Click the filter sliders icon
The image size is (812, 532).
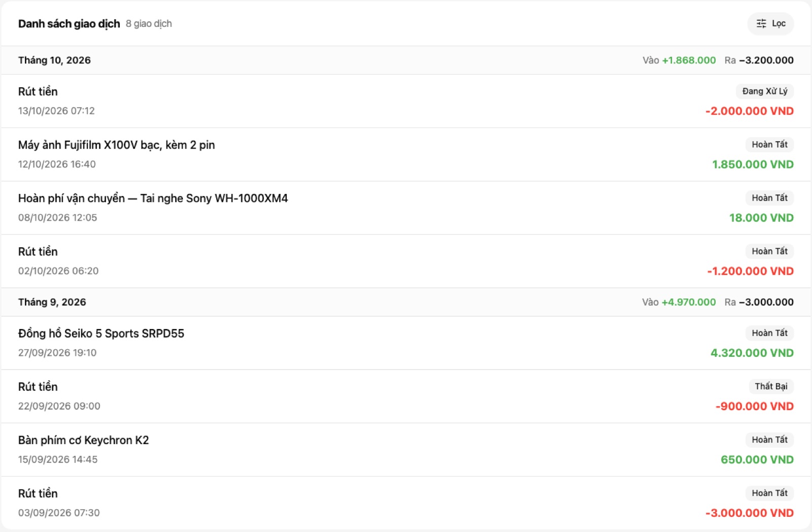coord(761,23)
